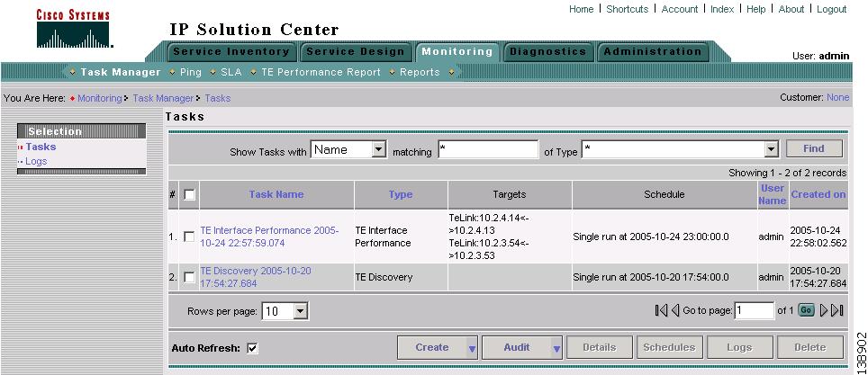Viewport: 868px width, 375px height.
Task: Click Monitoring in the breadcrumb
Action: click(x=100, y=98)
